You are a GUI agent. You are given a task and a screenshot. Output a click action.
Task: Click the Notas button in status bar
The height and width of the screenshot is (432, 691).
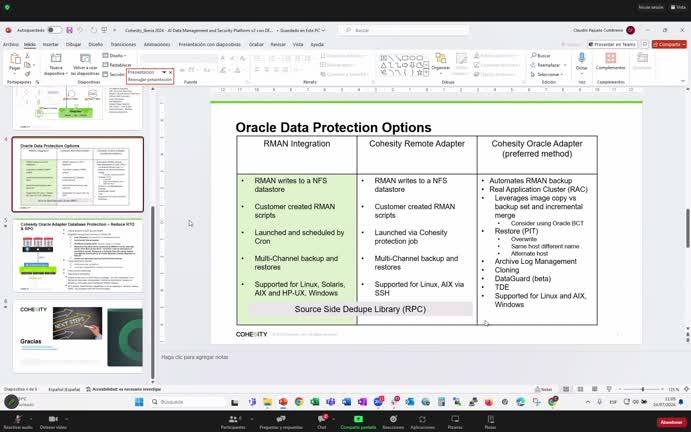tap(543, 389)
